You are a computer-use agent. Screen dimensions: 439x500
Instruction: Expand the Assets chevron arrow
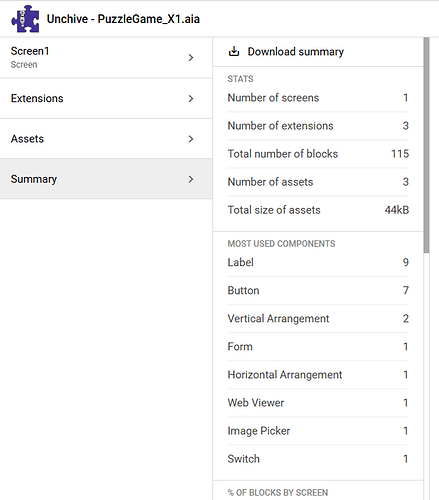point(191,139)
